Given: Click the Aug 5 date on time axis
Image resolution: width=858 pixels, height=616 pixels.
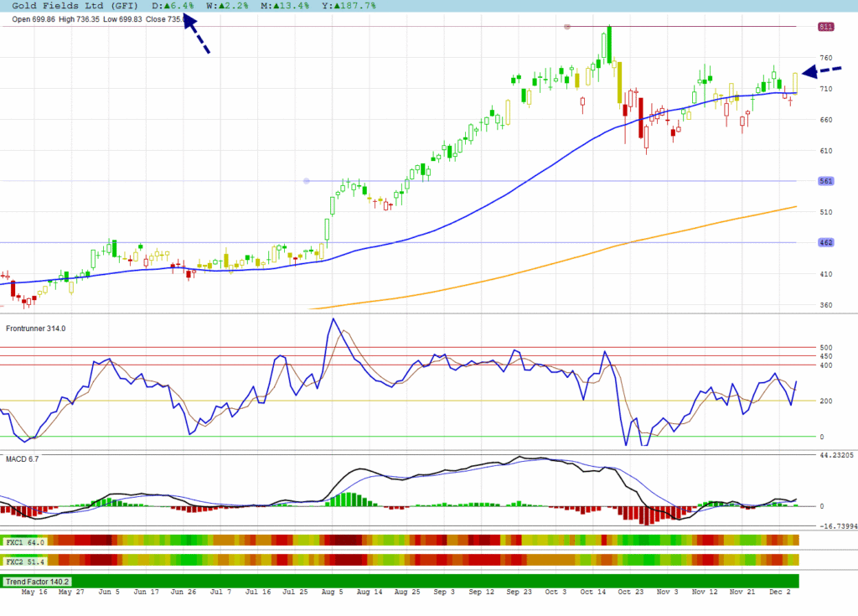Looking at the screenshot, I should point(333,593).
